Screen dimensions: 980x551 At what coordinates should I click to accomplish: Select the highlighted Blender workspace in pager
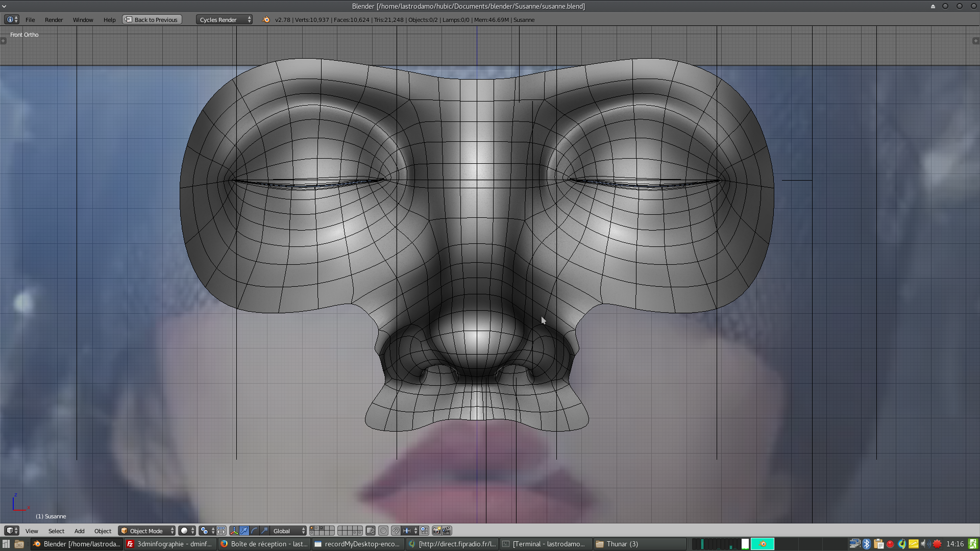pos(763,544)
